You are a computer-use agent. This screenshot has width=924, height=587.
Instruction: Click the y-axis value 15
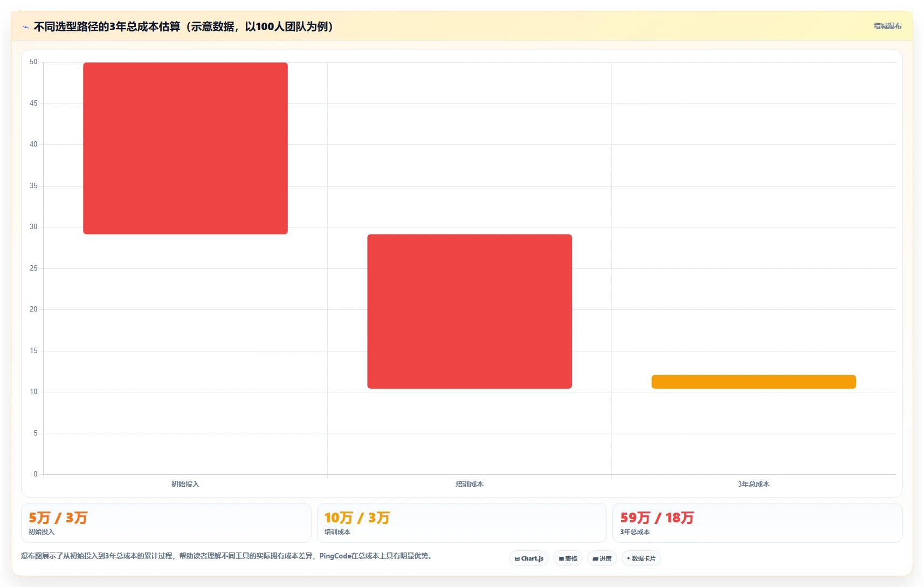[x=33, y=351]
